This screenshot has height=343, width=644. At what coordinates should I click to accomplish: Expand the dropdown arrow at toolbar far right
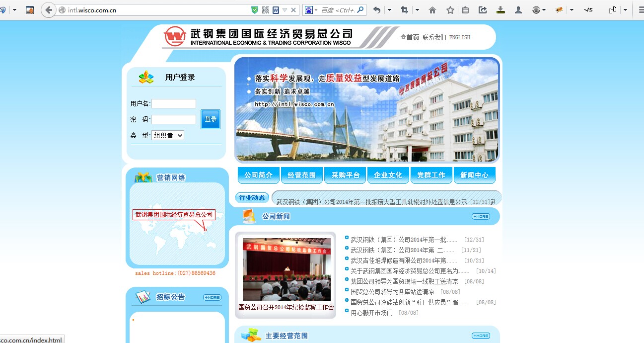625,10
